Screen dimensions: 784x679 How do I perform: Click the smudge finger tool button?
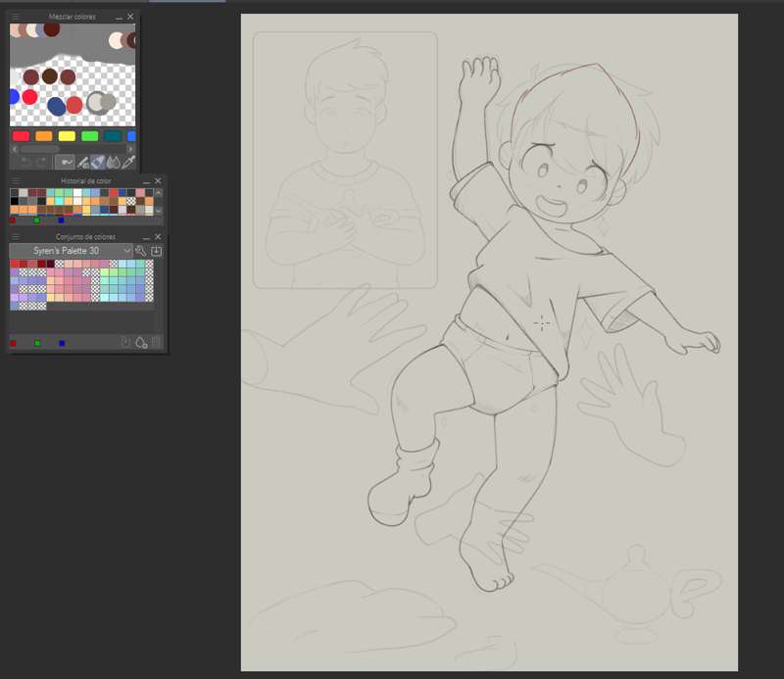pos(65,162)
